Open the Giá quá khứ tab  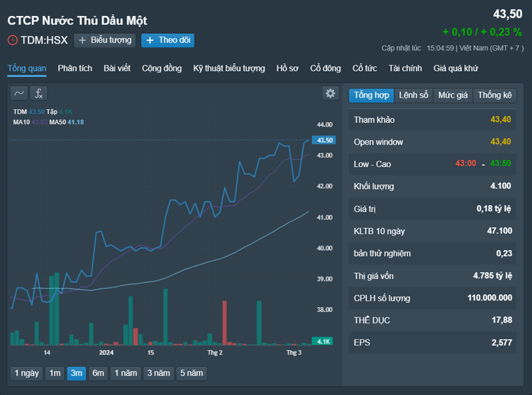tap(456, 68)
